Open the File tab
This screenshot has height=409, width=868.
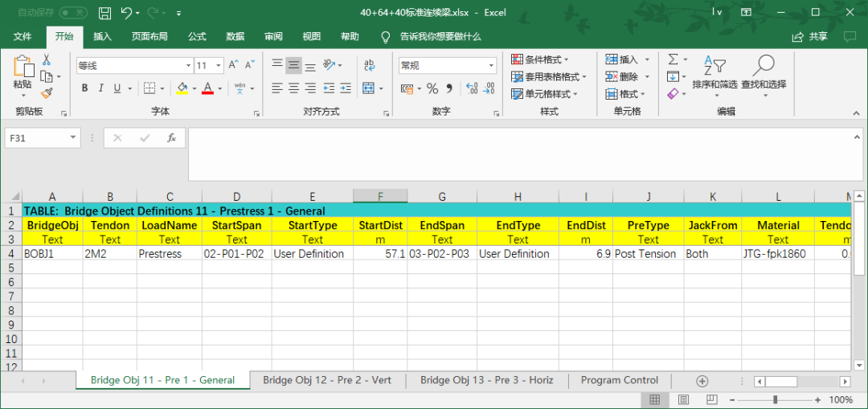click(x=23, y=36)
